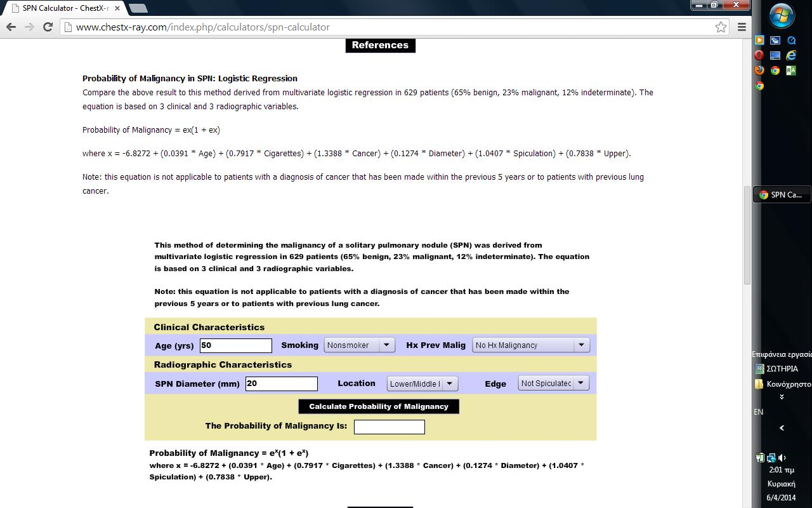The height and width of the screenshot is (508, 812).
Task: Click the Switch between windows icon
Action: coord(775,40)
